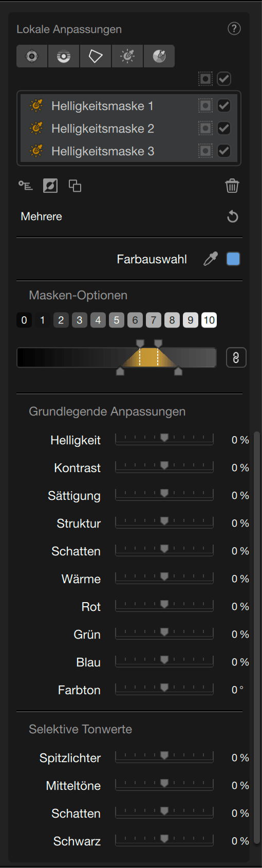This screenshot has height=868, width=262.
Task: Select the Control Point tool icon
Action: click(x=32, y=56)
